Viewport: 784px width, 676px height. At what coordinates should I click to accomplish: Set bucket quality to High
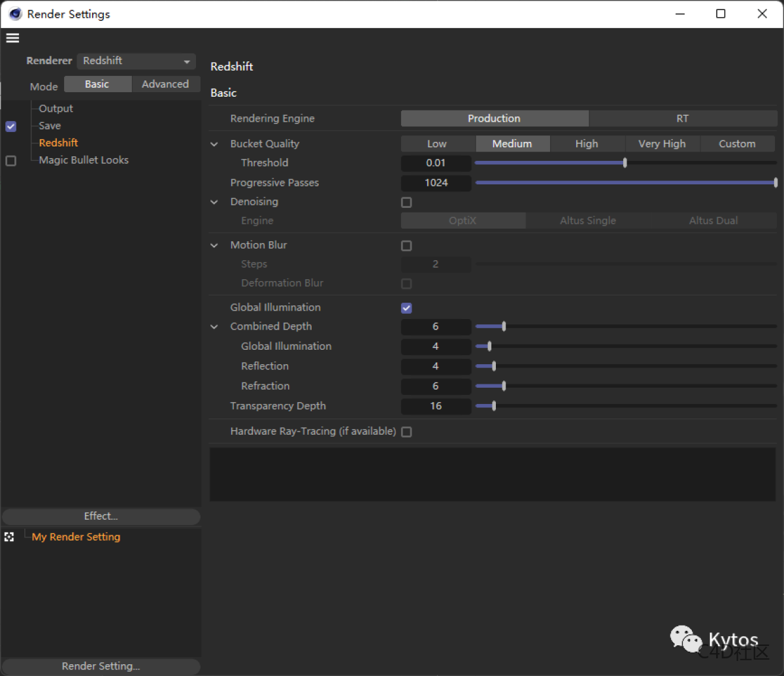click(587, 144)
